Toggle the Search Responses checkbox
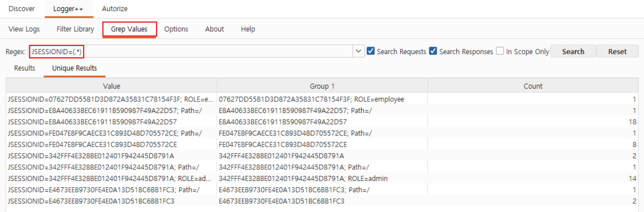The height and width of the screenshot is (212, 644). tap(433, 51)
